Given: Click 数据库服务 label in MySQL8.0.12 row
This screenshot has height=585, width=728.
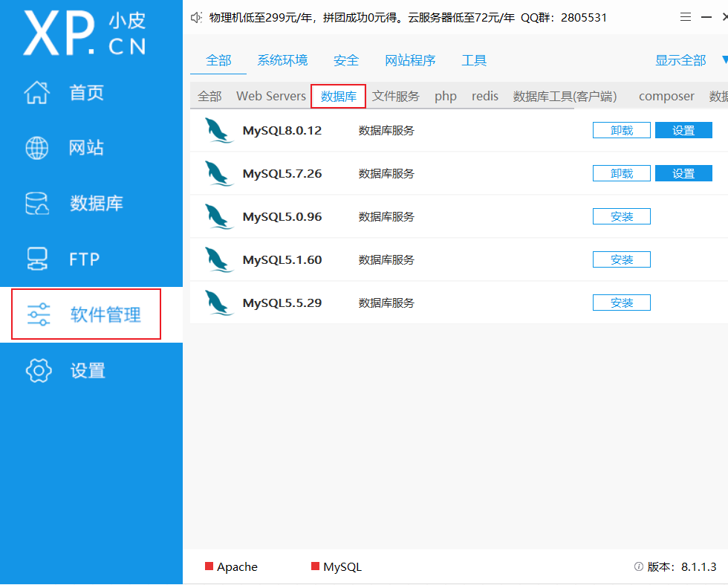Looking at the screenshot, I should click(386, 131).
